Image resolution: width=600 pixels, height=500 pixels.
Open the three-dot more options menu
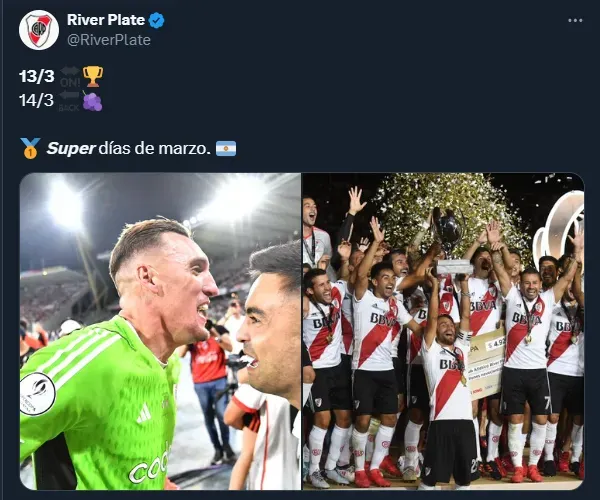pyautogui.click(x=575, y=21)
